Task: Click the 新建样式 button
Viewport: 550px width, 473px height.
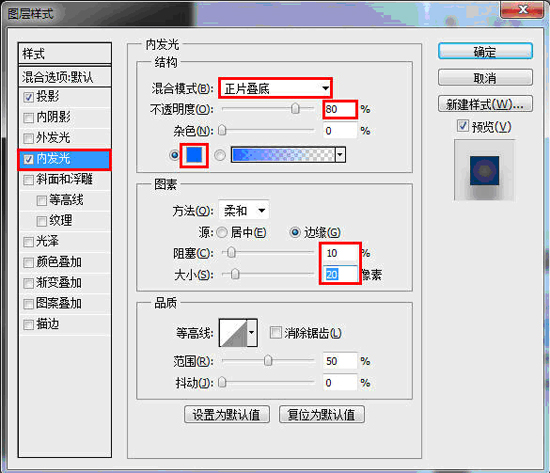Action: [x=485, y=104]
